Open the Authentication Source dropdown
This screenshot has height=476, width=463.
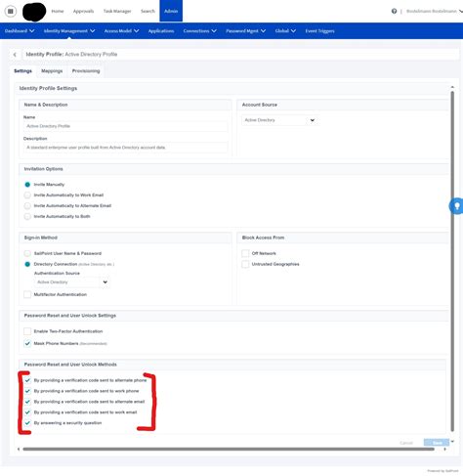coord(72,282)
